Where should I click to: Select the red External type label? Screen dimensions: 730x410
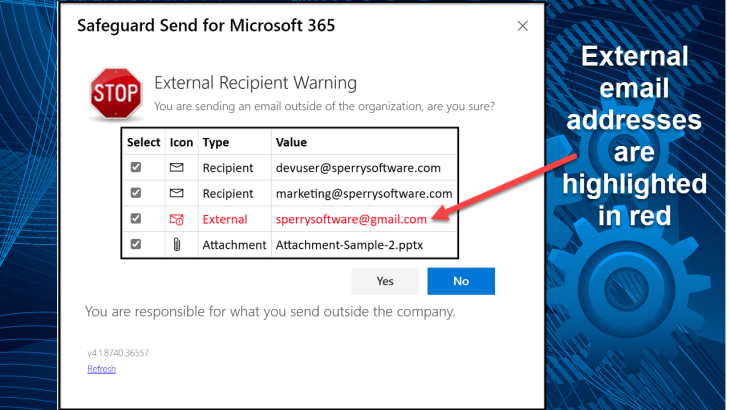click(x=225, y=219)
